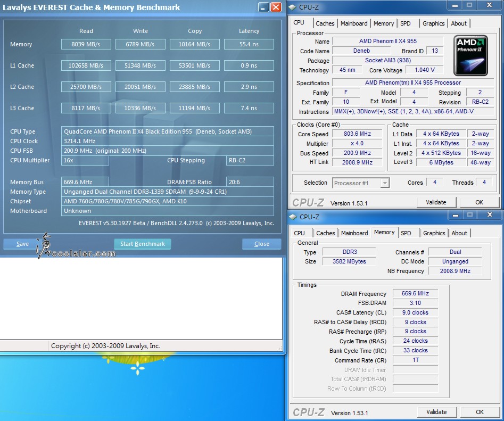The image size is (504, 421).
Task: Click the top CPU-Z window title icon
Action: pyautogui.click(x=293, y=7)
